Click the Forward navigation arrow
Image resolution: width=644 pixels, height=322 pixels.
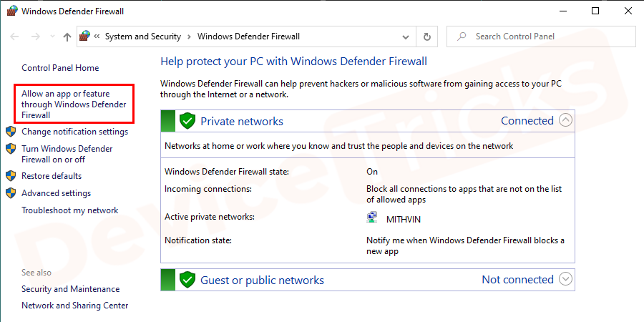(36, 36)
